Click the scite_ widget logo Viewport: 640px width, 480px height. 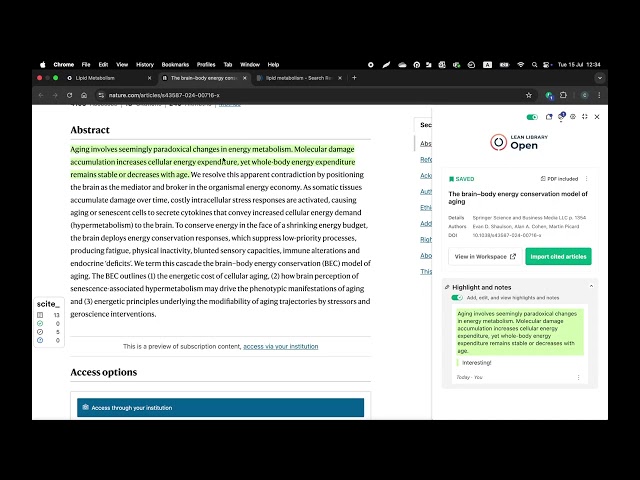48,304
